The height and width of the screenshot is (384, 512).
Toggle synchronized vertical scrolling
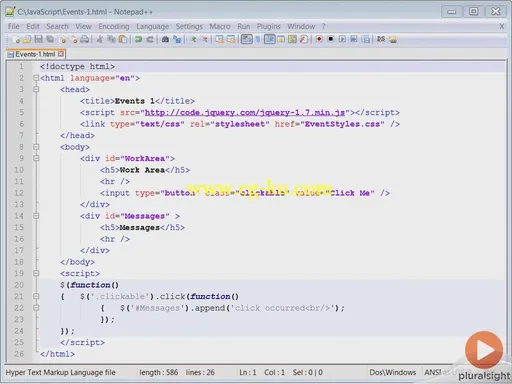click(219, 39)
